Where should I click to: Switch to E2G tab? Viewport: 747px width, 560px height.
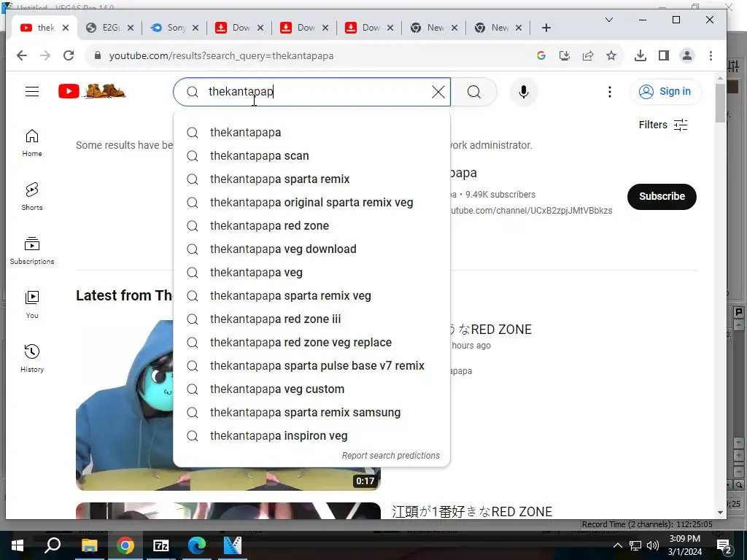coord(109,28)
